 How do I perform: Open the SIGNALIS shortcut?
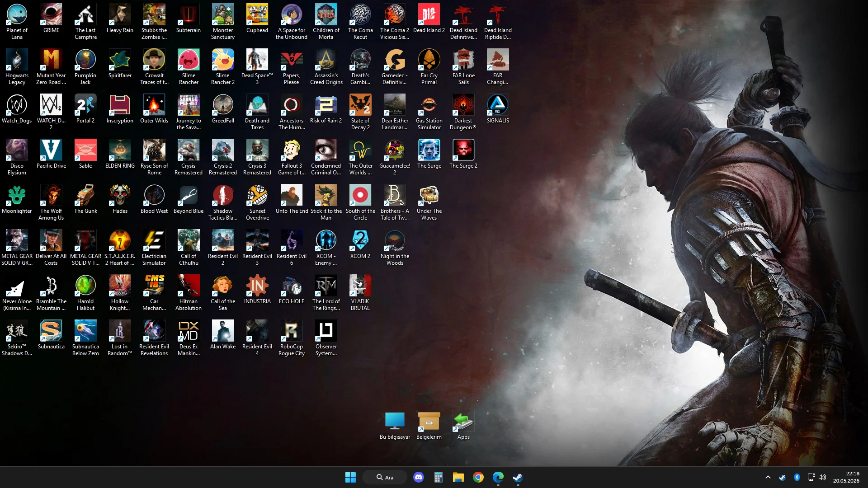tap(498, 109)
